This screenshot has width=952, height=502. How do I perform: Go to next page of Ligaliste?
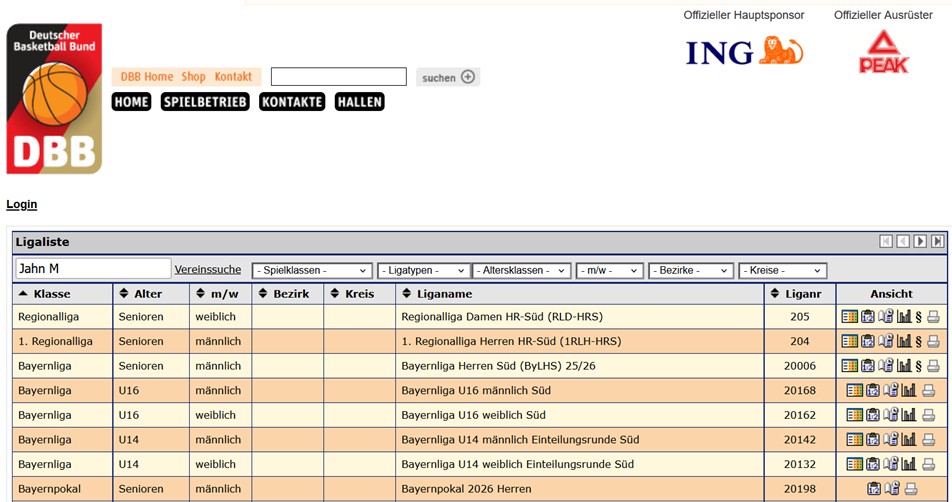pos(920,242)
